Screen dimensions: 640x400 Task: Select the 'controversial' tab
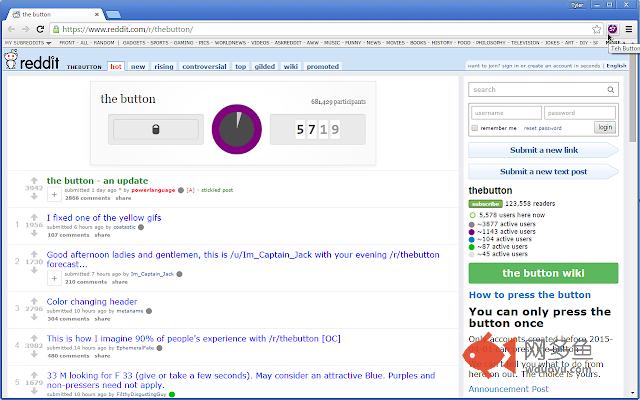tap(204, 67)
